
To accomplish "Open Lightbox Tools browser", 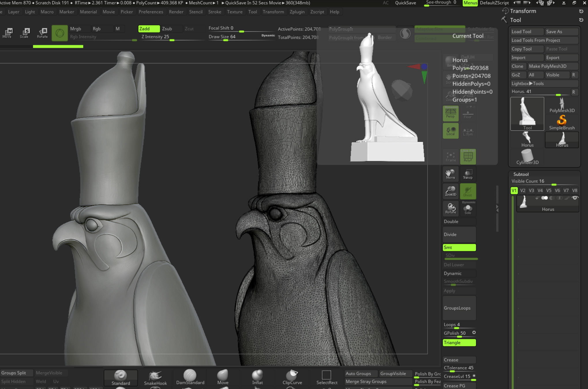I will [x=544, y=84].
